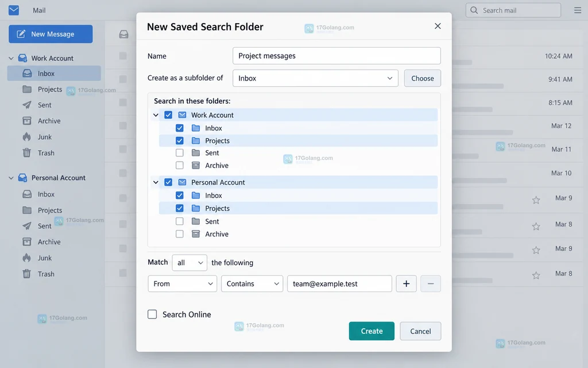The image size is (588, 368).
Task: Click the Sent paper-plane icon under Work Account sidebar
Action: [x=27, y=105]
